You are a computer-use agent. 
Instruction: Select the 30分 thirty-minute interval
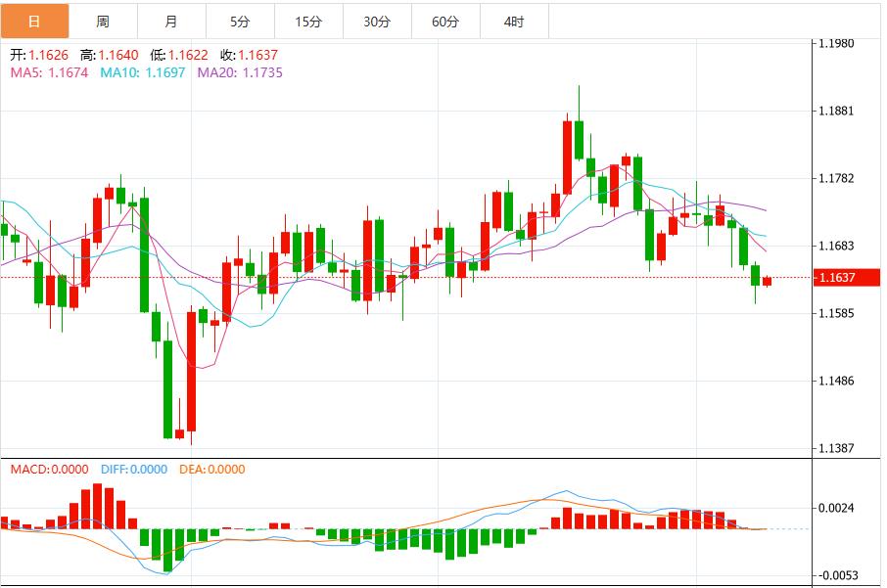375,19
